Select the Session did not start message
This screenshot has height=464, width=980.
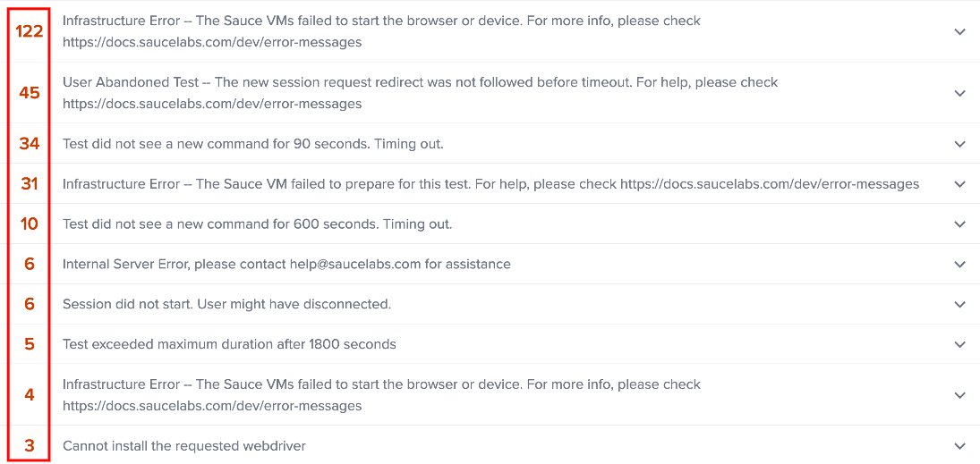tap(226, 304)
